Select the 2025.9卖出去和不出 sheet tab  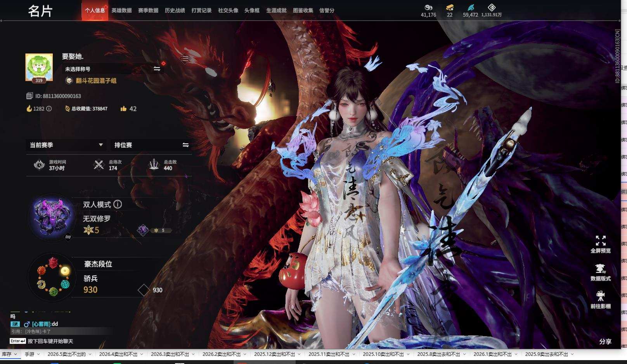click(547, 354)
